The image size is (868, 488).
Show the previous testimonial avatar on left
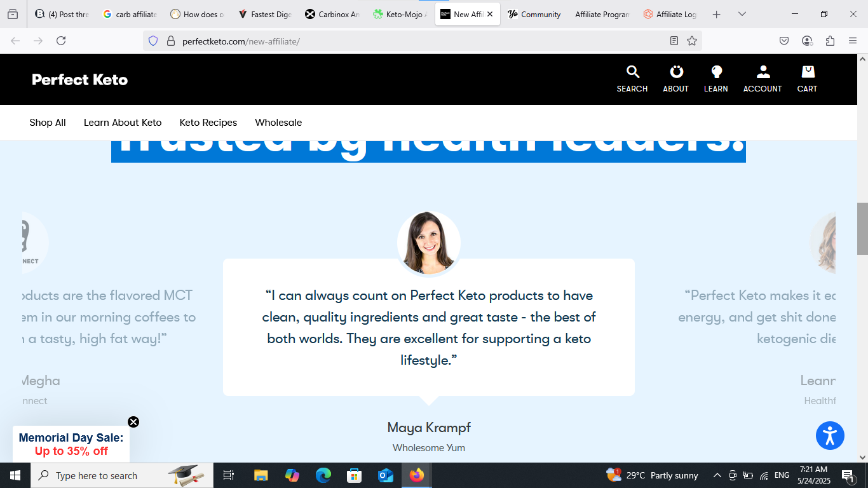tap(35, 243)
